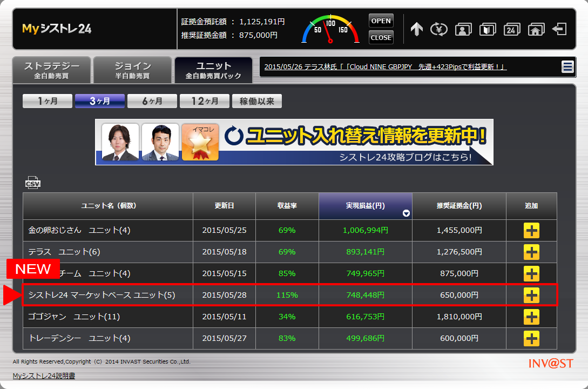Click the 499,686円 profit value
The width and height of the screenshot is (588, 389).
click(x=366, y=338)
